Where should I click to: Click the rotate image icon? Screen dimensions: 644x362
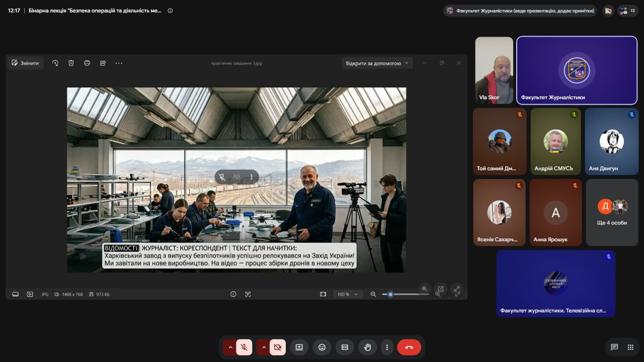[x=55, y=63]
